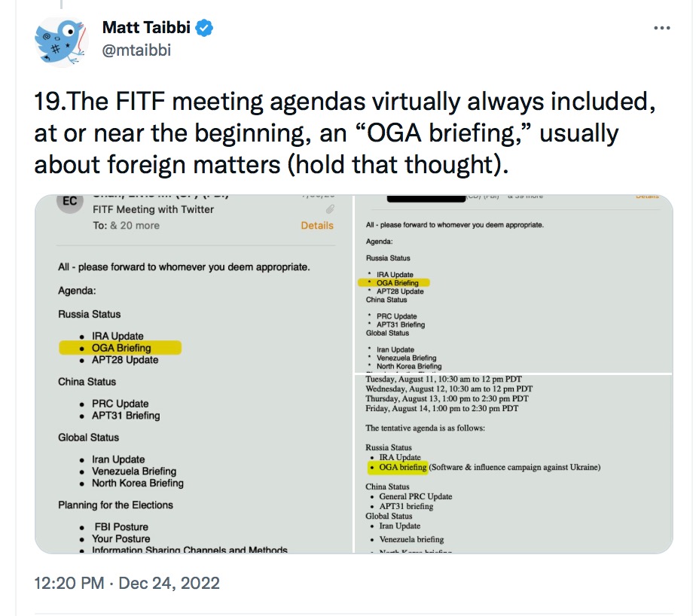This screenshot has width=699, height=616.
Task: Click the tweet timestamp 12:20 PM Dec 24, 2022
Action: click(127, 583)
